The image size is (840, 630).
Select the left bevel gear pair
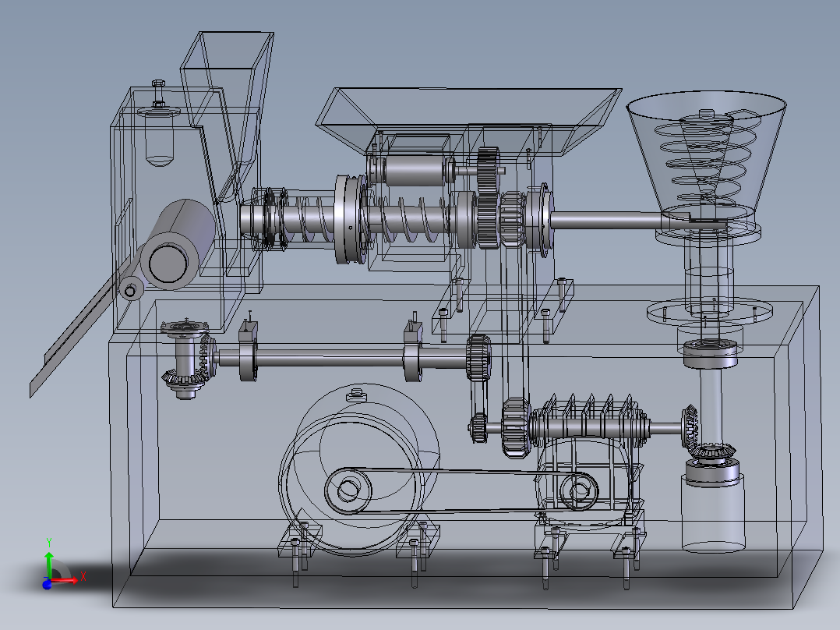188,358
